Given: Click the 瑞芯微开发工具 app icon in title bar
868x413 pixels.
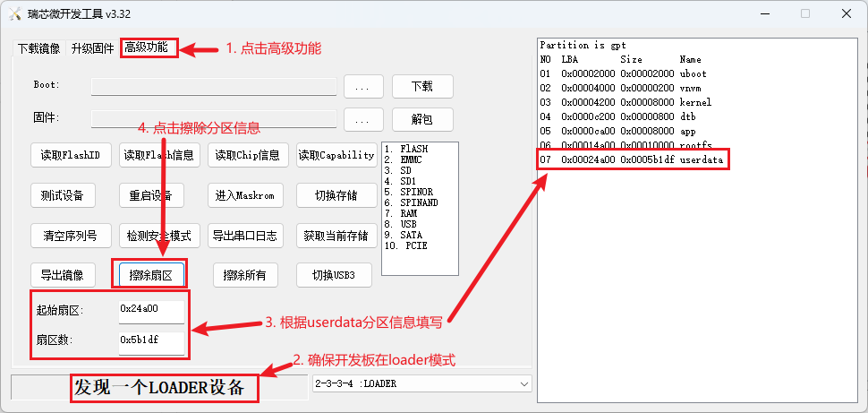Looking at the screenshot, I should [14, 14].
